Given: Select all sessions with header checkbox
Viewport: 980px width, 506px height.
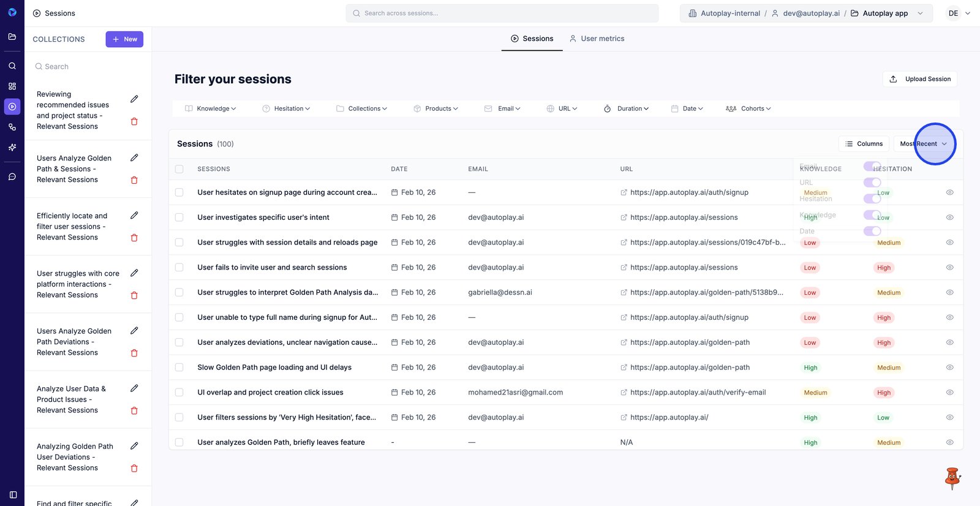Looking at the screenshot, I should coord(179,169).
